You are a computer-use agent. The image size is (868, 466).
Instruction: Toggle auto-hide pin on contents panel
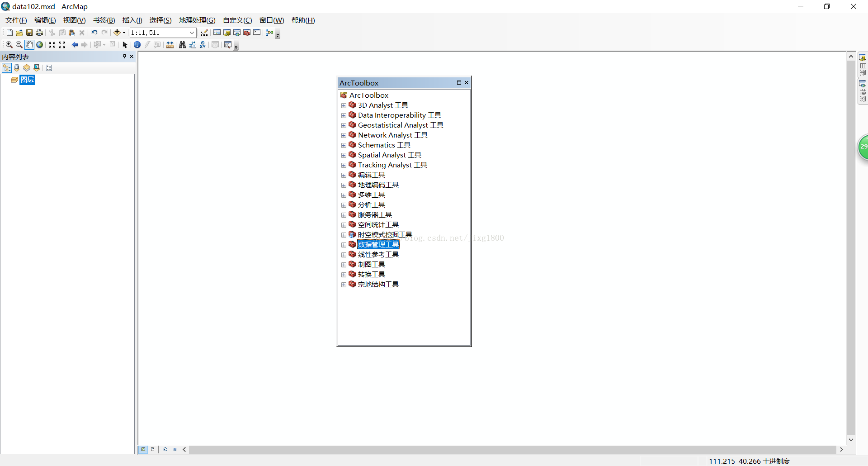(x=124, y=56)
